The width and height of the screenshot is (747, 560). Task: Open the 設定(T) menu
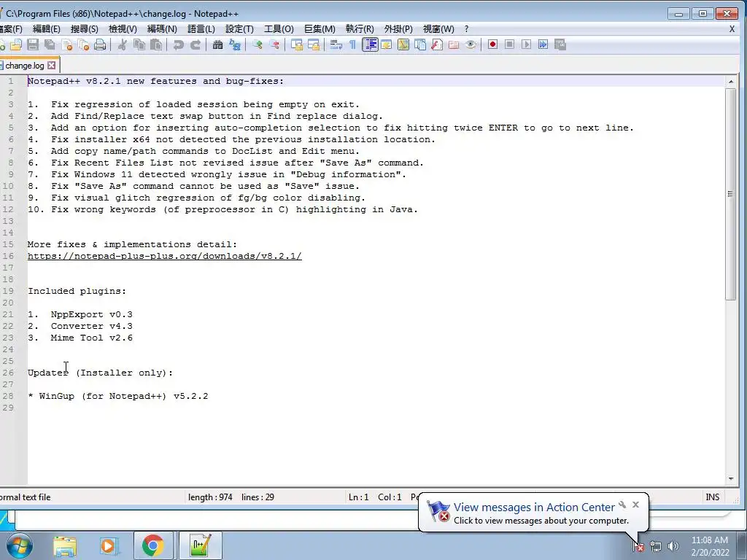[239, 29]
